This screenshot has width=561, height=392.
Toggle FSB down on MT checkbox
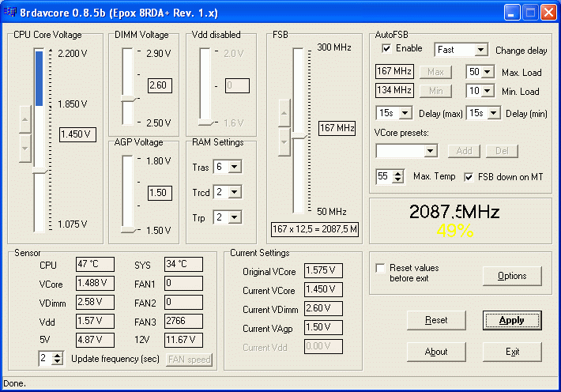469,177
